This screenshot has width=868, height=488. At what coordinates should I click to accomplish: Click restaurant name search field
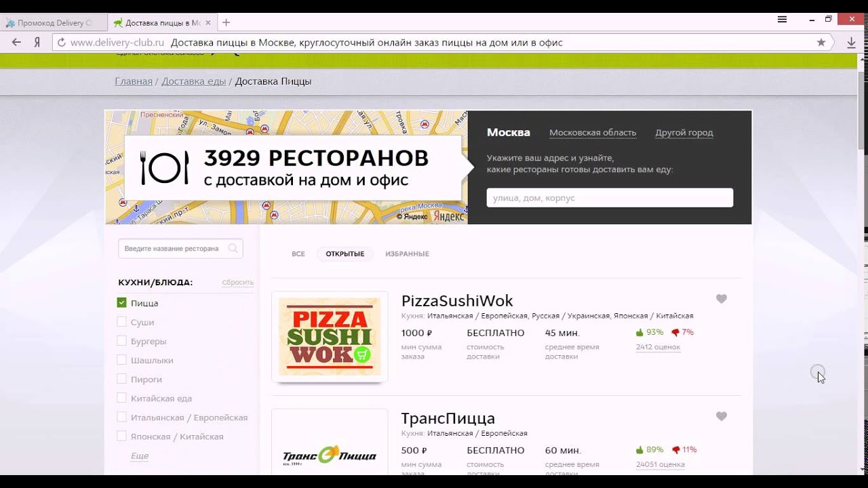pos(180,249)
